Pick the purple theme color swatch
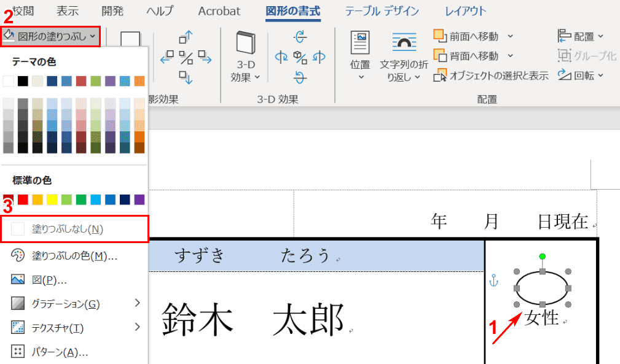Screen dimensions: 620x364 click(x=111, y=81)
